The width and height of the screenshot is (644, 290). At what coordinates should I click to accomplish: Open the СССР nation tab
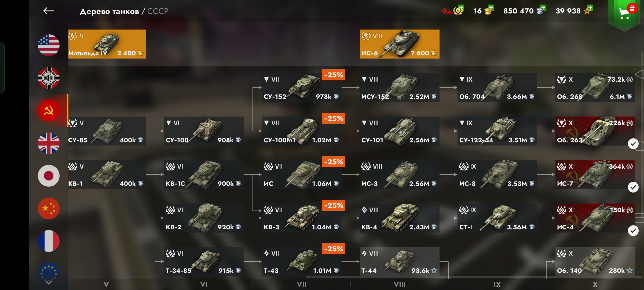coord(49,111)
